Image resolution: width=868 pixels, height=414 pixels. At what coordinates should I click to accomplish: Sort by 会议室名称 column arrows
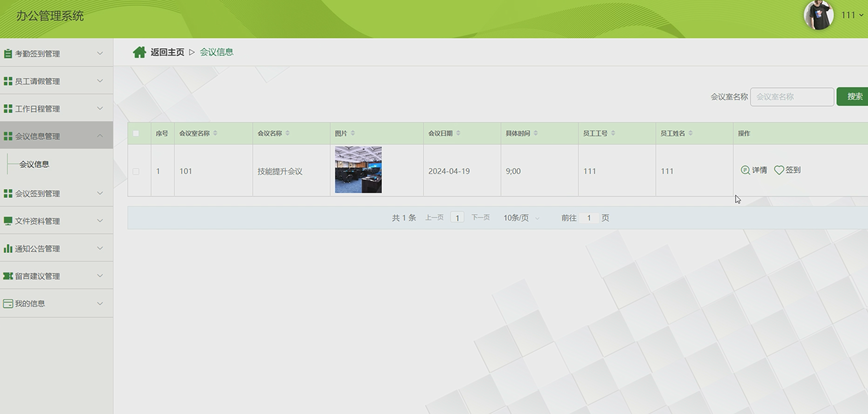pyautogui.click(x=215, y=133)
